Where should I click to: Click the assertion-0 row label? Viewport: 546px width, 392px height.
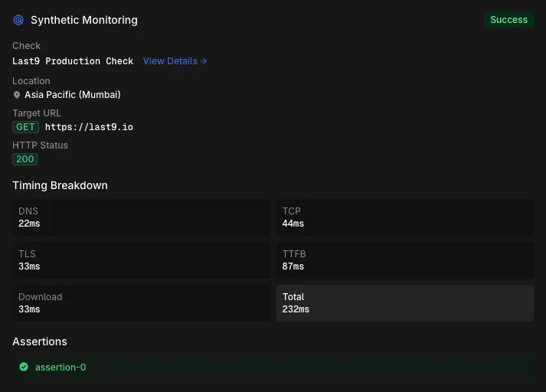(60, 367)
